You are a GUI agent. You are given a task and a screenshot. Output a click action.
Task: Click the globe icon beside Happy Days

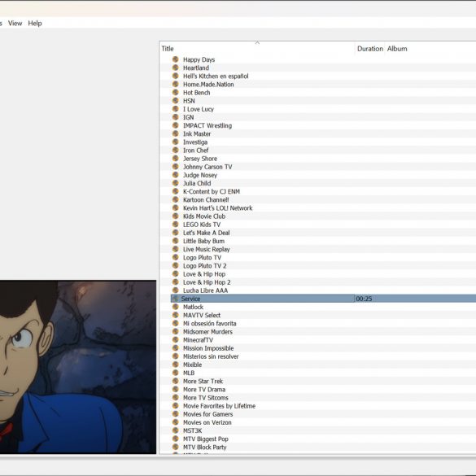click(x=175, y=59)
